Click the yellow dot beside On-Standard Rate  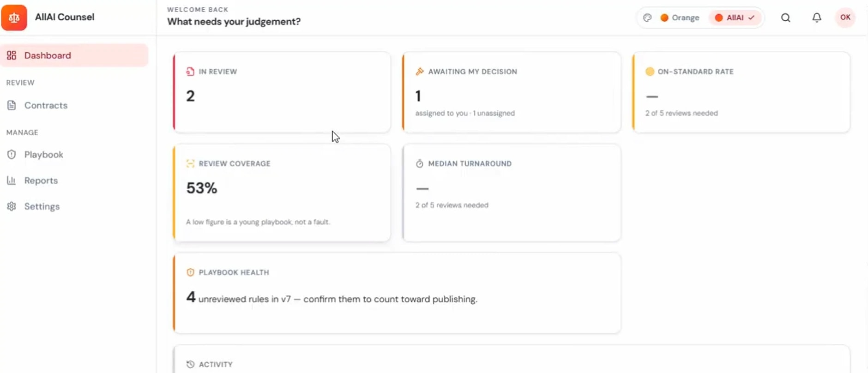tap(650, 72)
